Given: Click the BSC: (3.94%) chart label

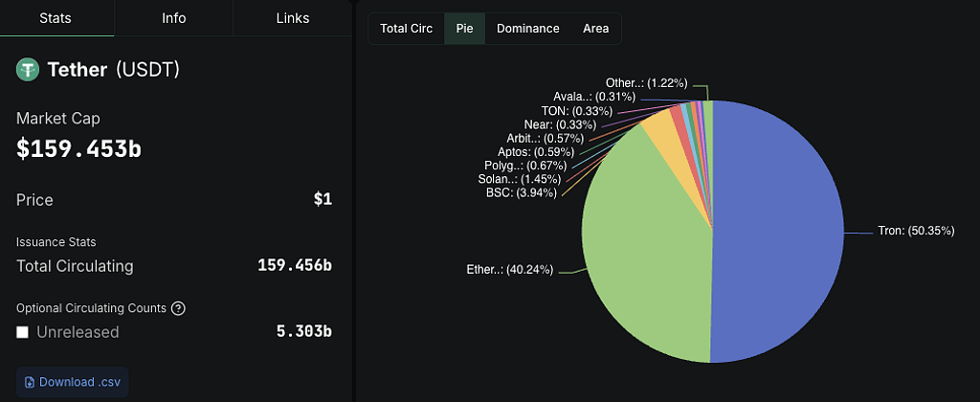Looking at the screenshot, I should click(x=521, y=193).
